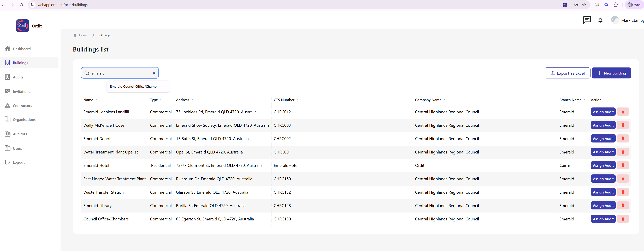Viewport: 644px width, 251px height.
Task: Go to Audits in the sidebar
Action: [x=18, y=77]
